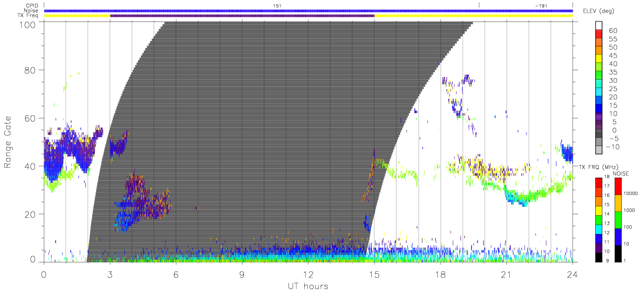The width and height of the screenshot is (644, 297).
Task: Click tick label 12 on UT hours axis
Action: pyautogui.click(x=308, y=274)
